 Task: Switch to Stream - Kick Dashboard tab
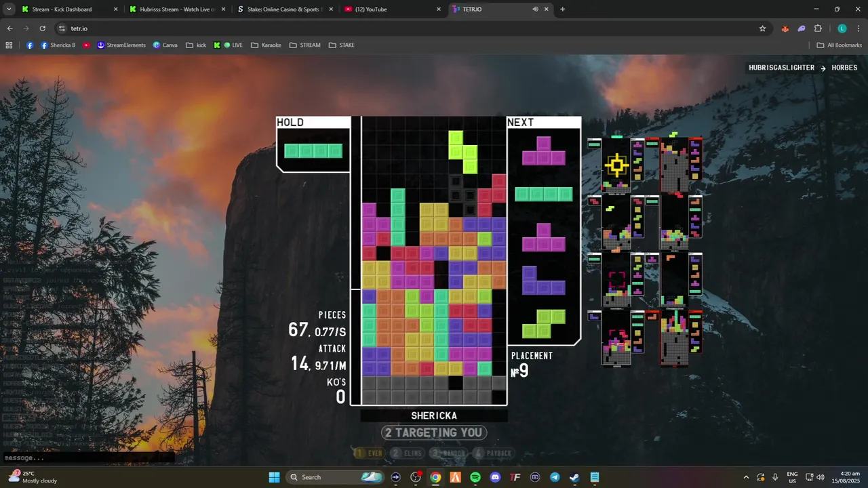pos(70,9)
